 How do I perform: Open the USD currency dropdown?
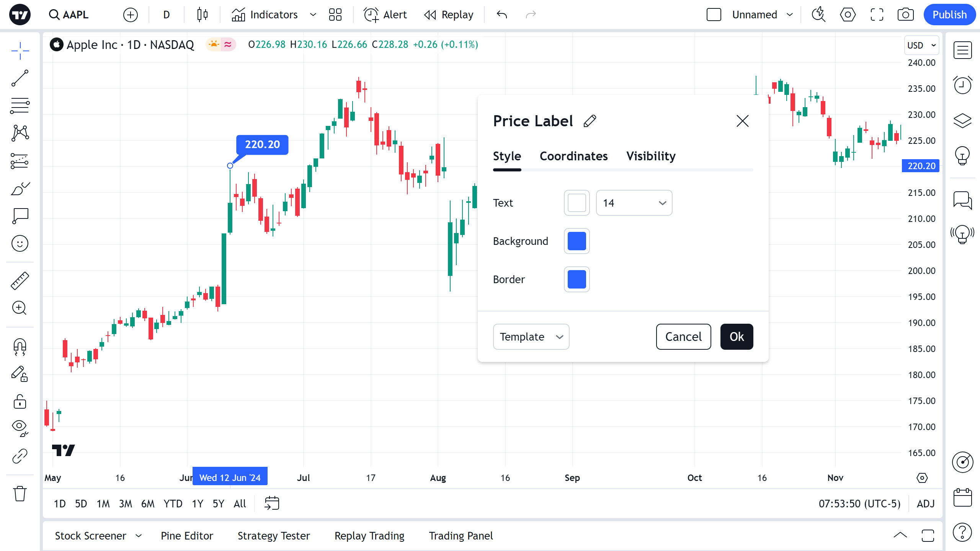[921, 45]
